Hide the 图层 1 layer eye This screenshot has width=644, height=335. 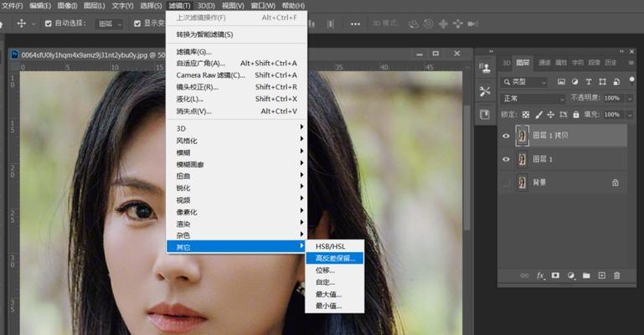tap(506, 159)
